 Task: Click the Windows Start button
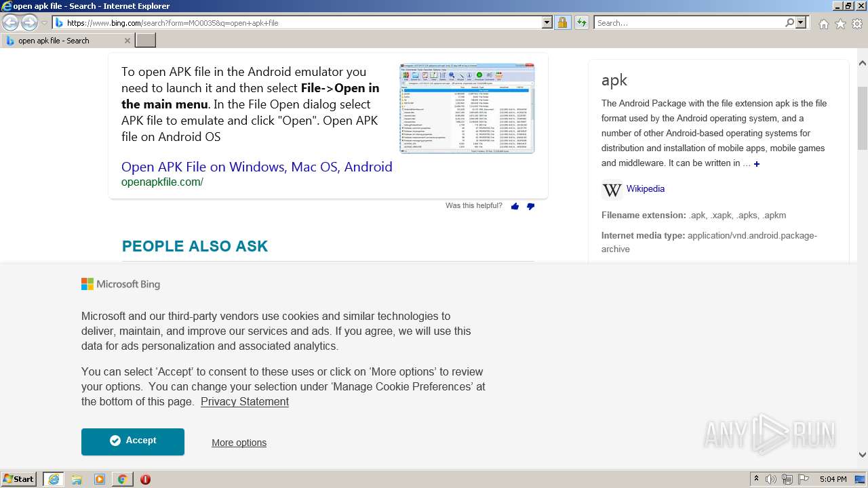(19, 479)
